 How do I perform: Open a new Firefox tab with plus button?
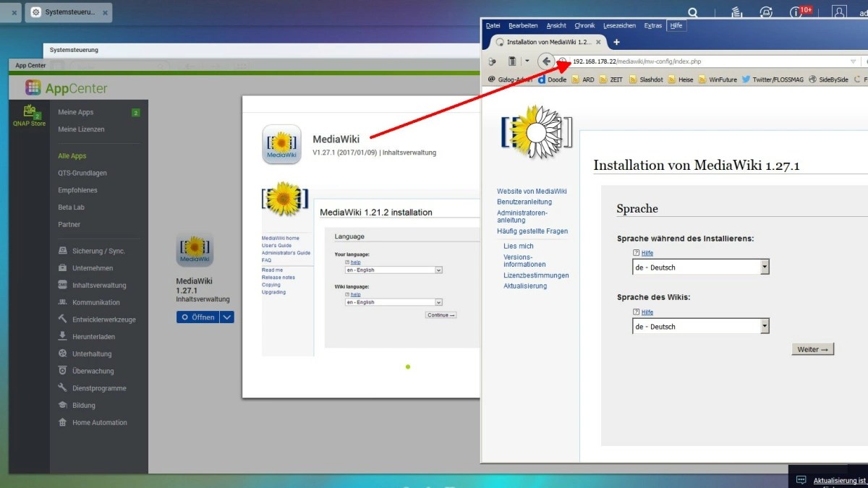point(616,42)
